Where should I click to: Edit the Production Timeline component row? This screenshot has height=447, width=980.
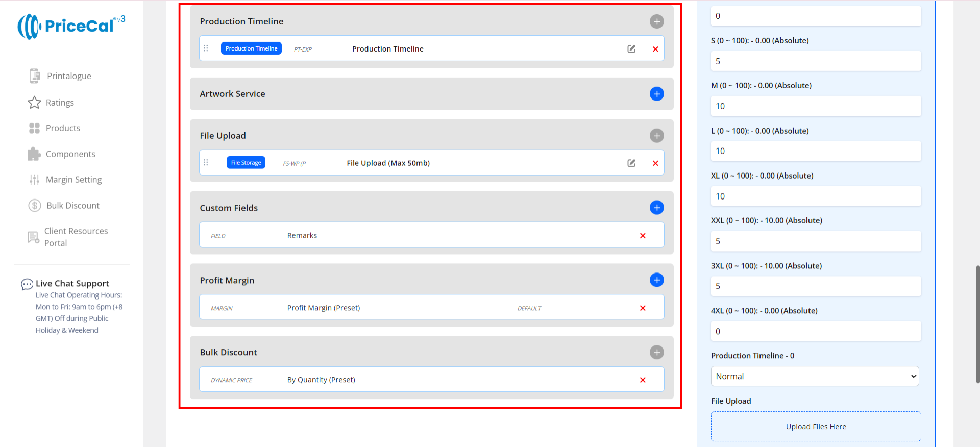coord(631,49)
